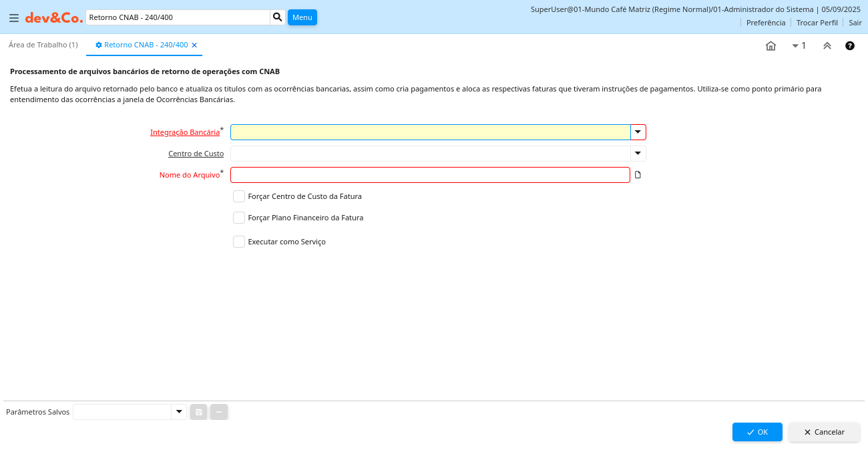
Task: Open help question mark icon
Action: [849, 46]
